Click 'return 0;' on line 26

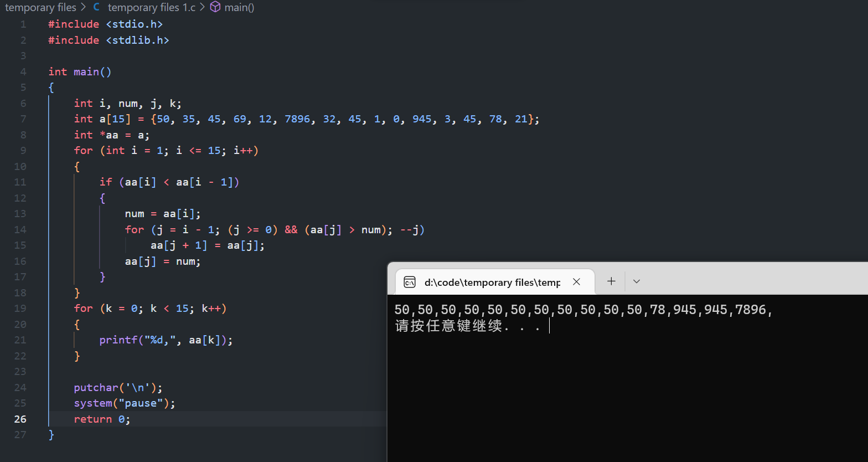102,419
